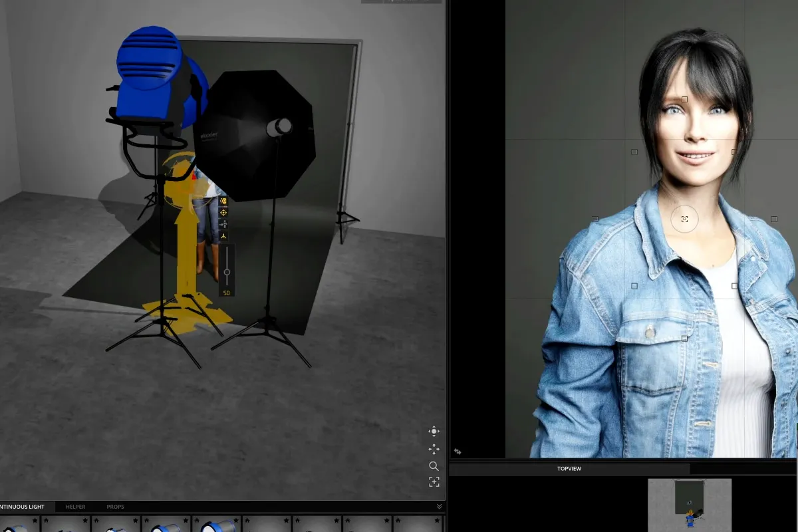Click the value 50 under the slider

pyautogui.click(x=226, y=293)
